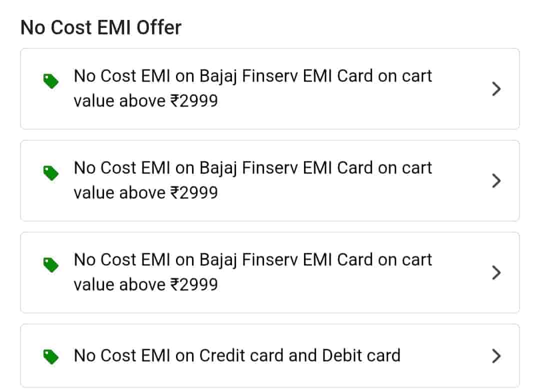This screenshot has height=392, width=540.
Task: Click the green tag icon beside the Credit card offer
Action: click(51, 356)
